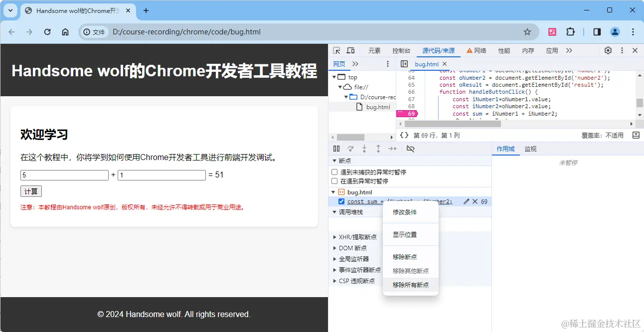Viewport: 644px width, 332px height.
Task: Show more DevTools tabs chevron
Action: click(x=569, y=50)
